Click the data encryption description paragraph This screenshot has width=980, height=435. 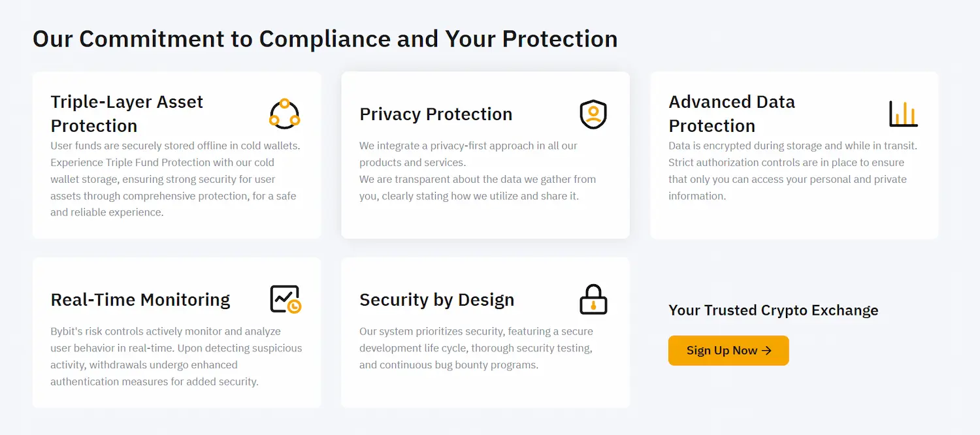(792, 170)
